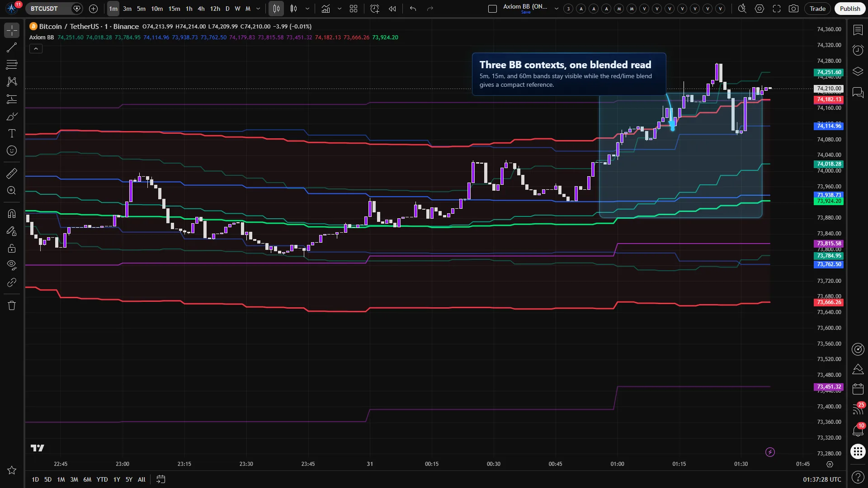Select the 1M date range
Screen dimensions: 868x488
(x=61, y=479)
